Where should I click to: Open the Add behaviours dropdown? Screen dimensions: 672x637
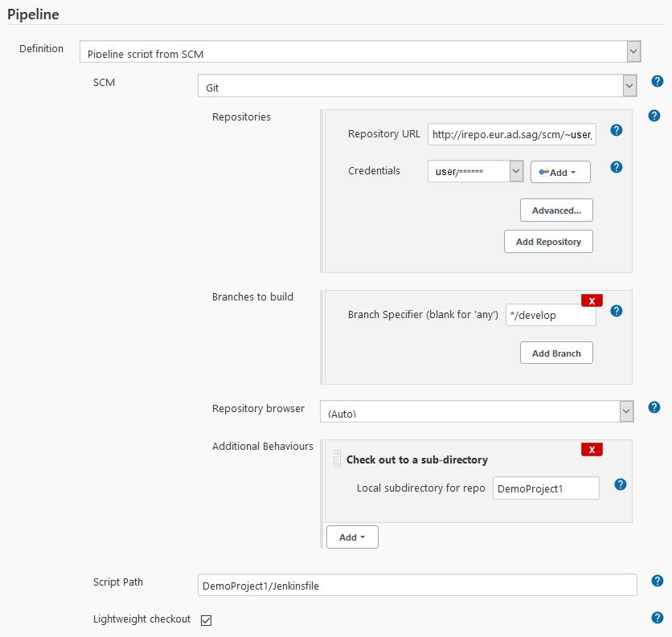(x=352, y=537)
